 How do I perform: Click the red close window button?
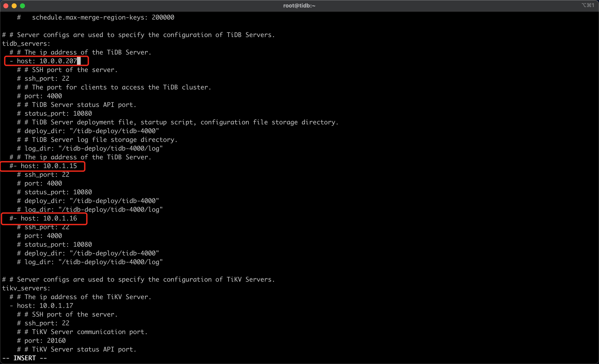[x=6, y=6]
